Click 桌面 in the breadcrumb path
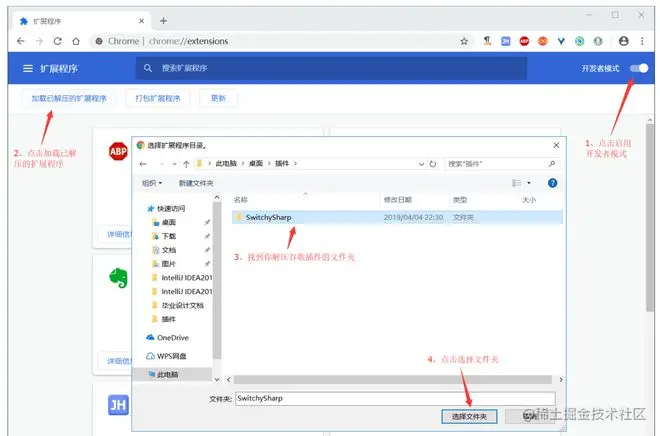Screen dimensions: 660x436 255,164
